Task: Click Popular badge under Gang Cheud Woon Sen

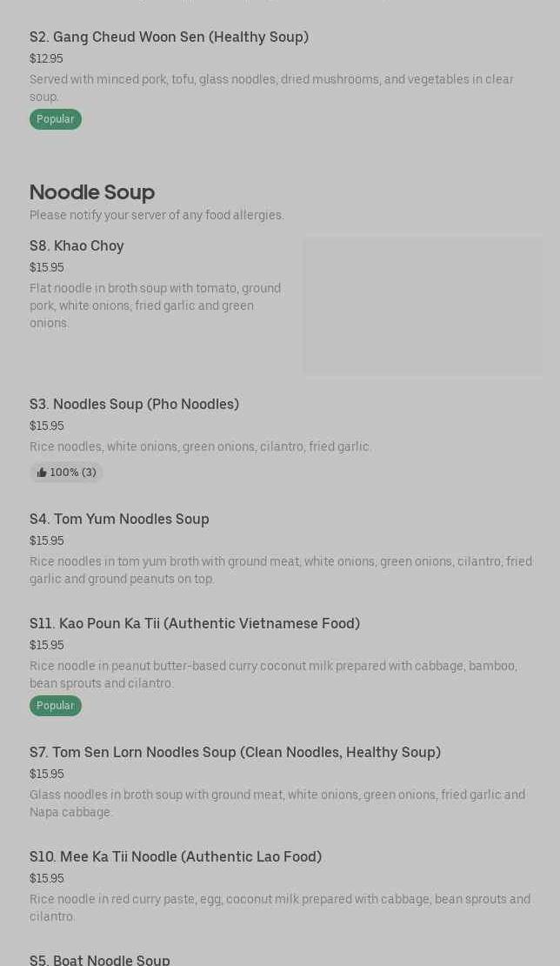Action: (56, 119)
